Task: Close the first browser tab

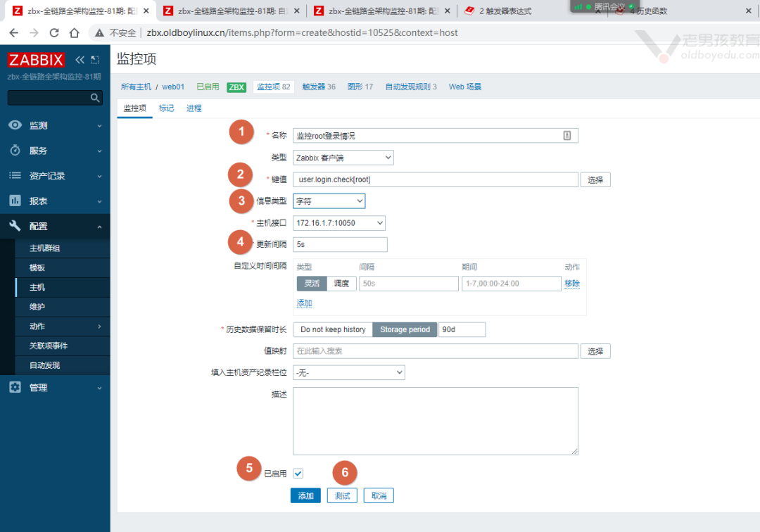Action: point(146,11)
